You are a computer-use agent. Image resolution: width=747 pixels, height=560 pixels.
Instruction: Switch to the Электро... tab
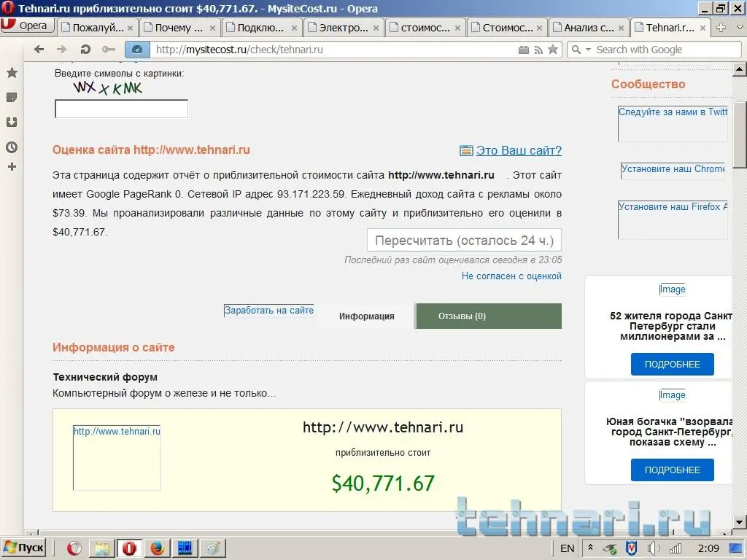tap(344, 28)
